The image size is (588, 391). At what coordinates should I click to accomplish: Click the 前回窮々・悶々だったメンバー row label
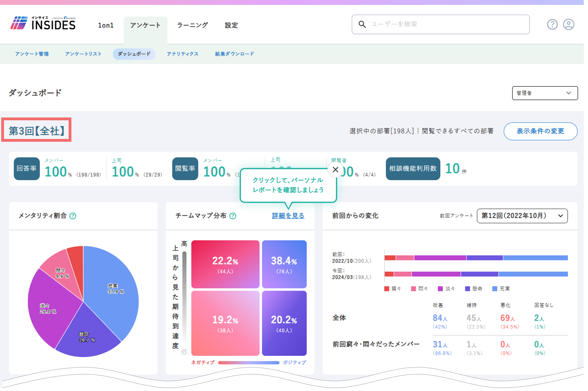[x=376, y=344]
